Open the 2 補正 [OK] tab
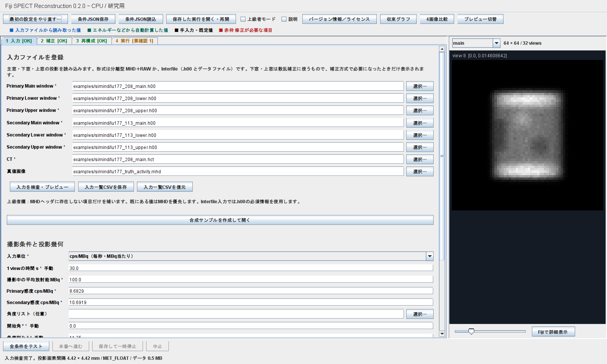This screenshot has width=607, height=364. pyautogui.click(x=54, y=41)
